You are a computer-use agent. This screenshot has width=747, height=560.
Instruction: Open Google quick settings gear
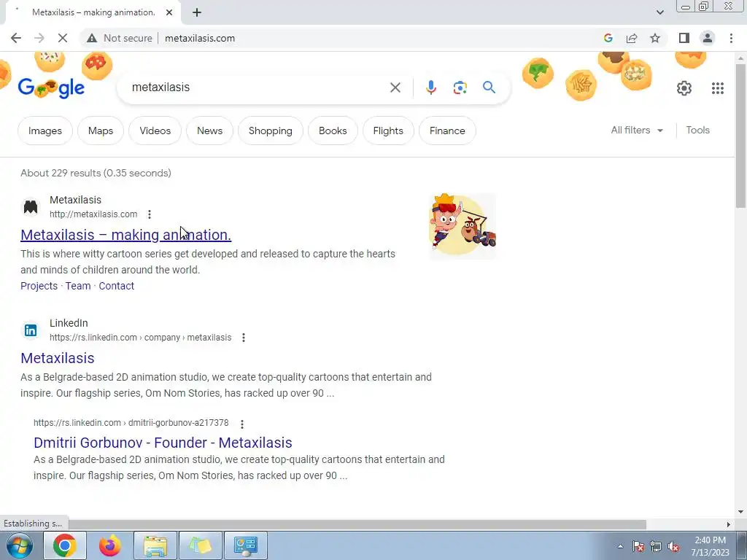[x=684, y=88]
